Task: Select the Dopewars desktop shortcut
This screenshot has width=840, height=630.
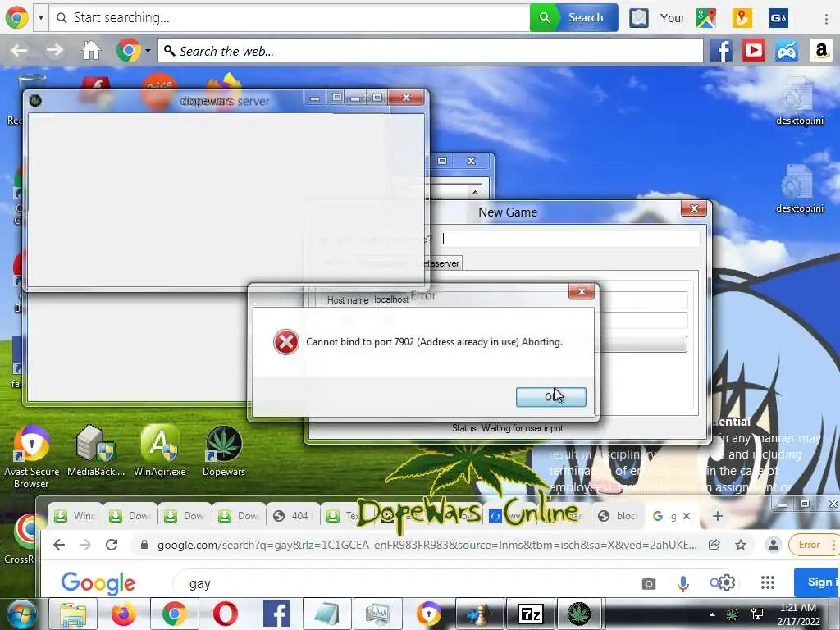Action: pos(224,450)
